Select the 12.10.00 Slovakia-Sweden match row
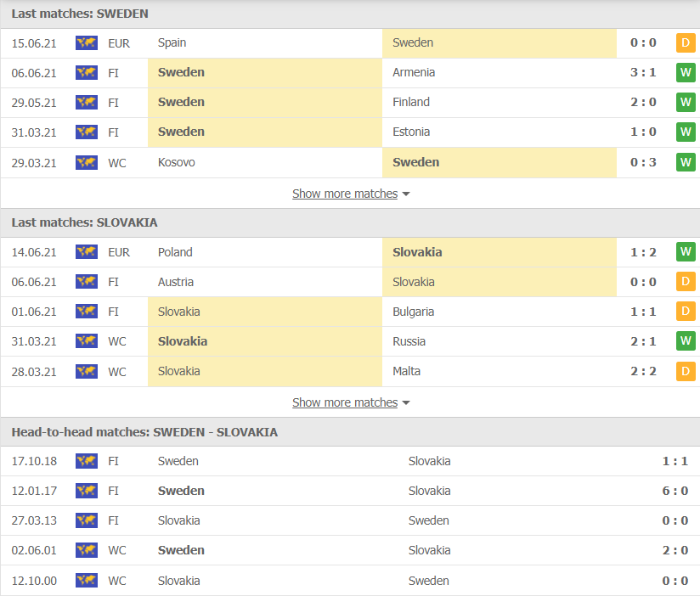 point(350,581)
